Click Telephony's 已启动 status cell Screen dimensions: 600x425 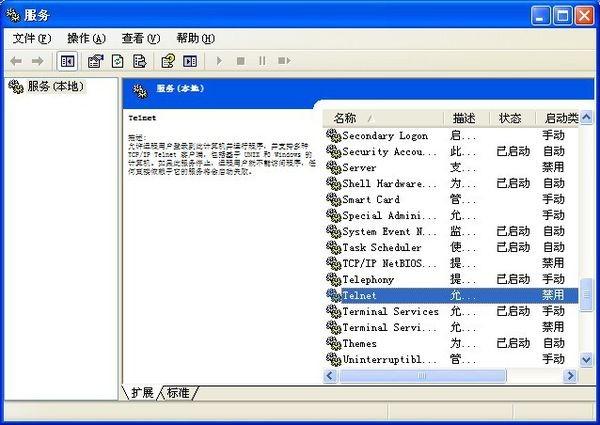tap(513, 279)
